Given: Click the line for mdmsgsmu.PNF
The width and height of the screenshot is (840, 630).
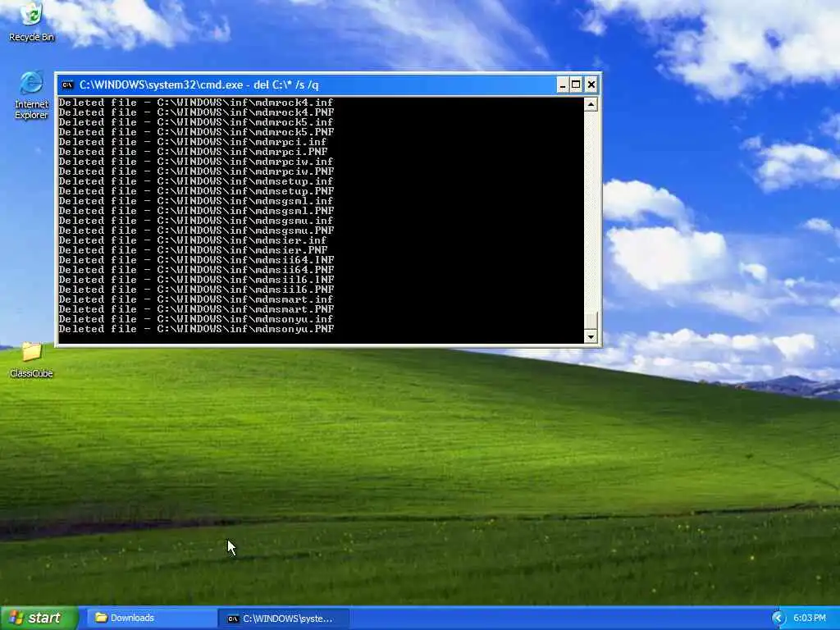Looking at the screenshot, I should 197,231.
